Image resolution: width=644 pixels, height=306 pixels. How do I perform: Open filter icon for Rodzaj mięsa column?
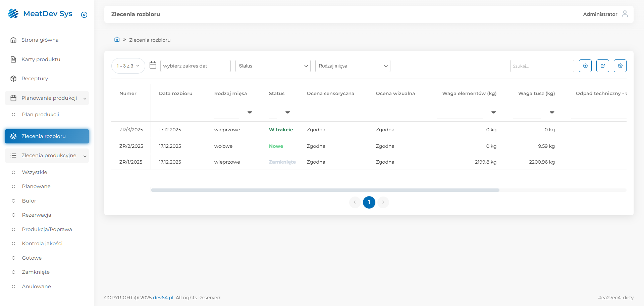click(250, 113)
